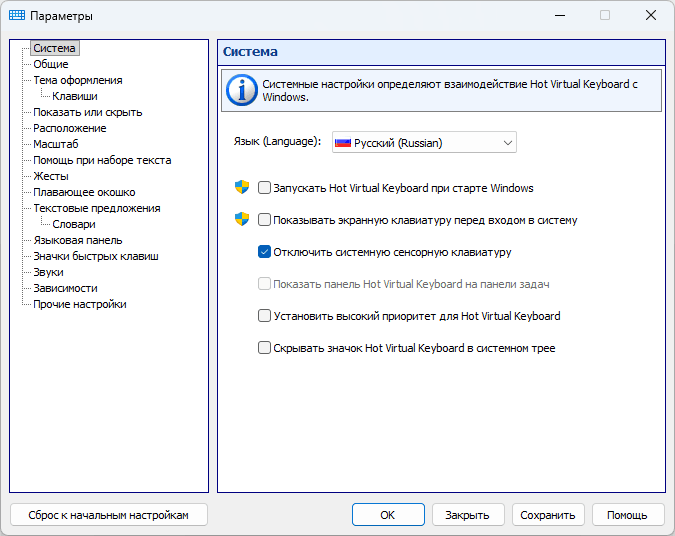675x536 pixels.
Task: Click the blue info icon
Action: click(242, 90)
